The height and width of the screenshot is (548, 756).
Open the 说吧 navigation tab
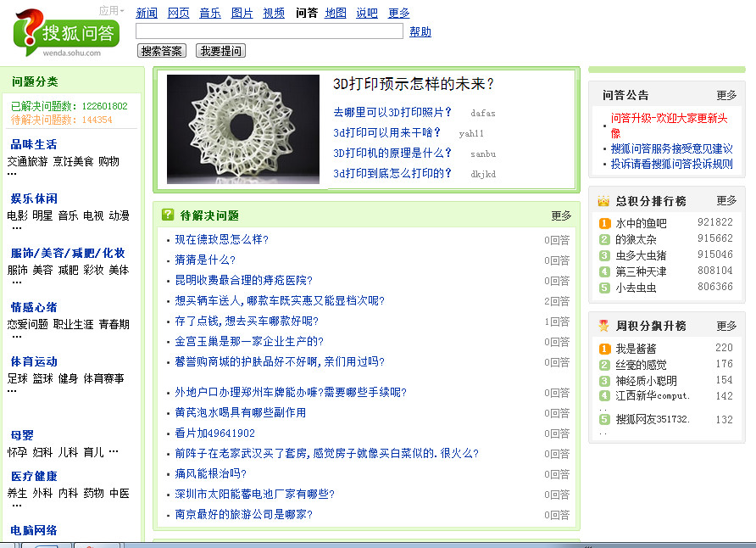[x=367, y=13]
